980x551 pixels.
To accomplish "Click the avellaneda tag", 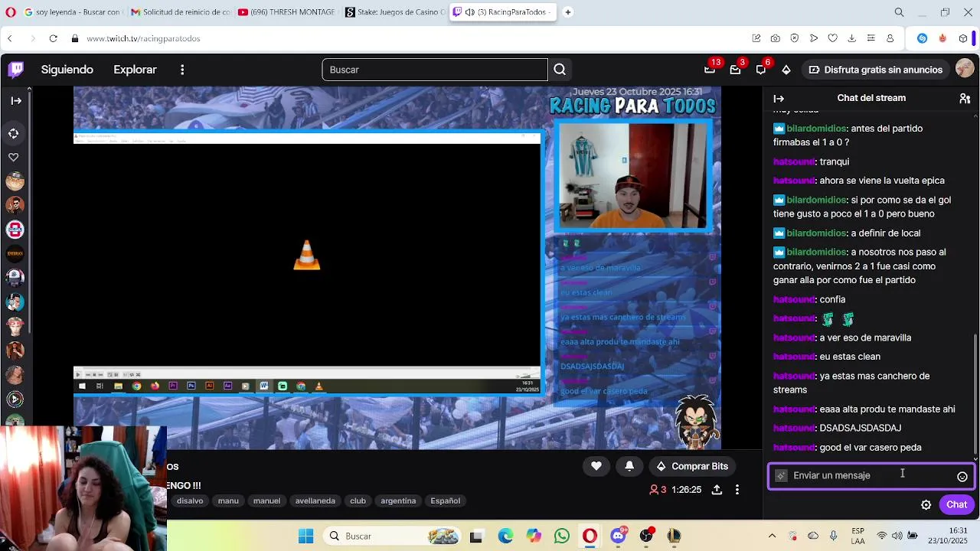I will pos(315,500).
